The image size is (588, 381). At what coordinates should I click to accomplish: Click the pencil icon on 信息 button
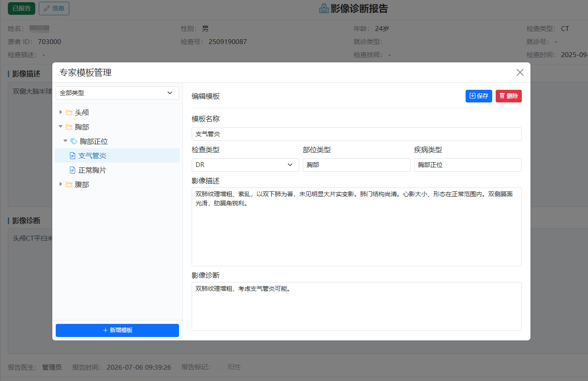click(x=47, y=8)
